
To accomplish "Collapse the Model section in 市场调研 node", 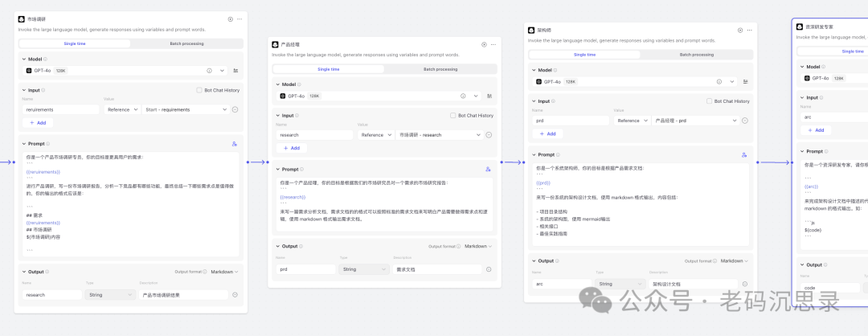I will [24, 59].
